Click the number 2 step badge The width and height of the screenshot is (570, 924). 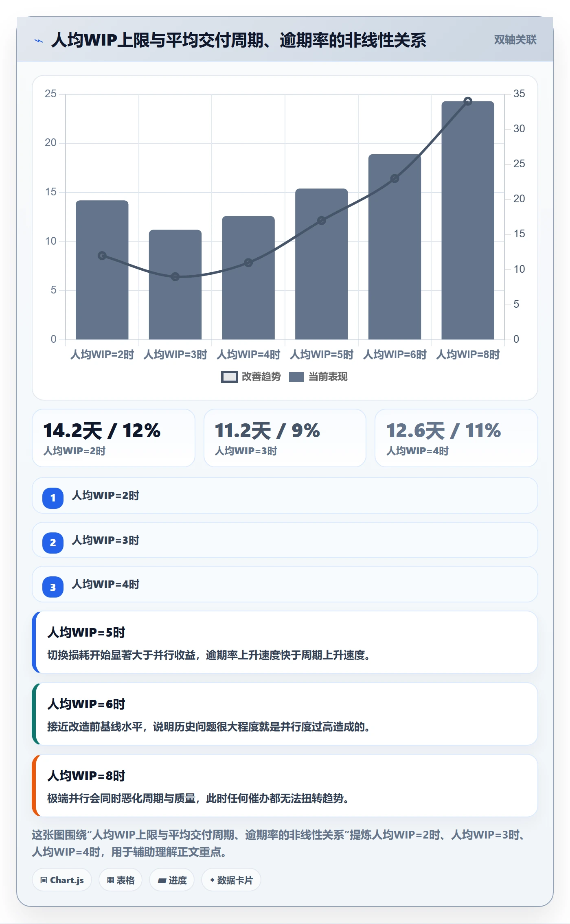tap(53, 543)
